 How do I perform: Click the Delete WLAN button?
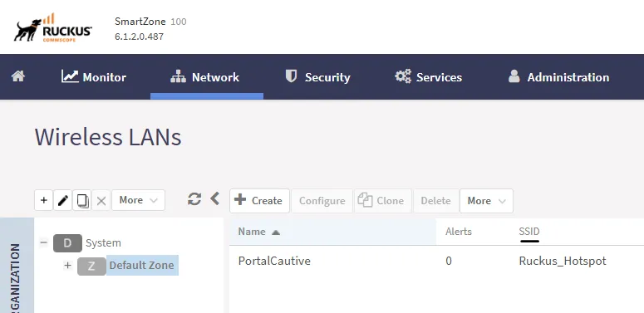tap(435, 201)
